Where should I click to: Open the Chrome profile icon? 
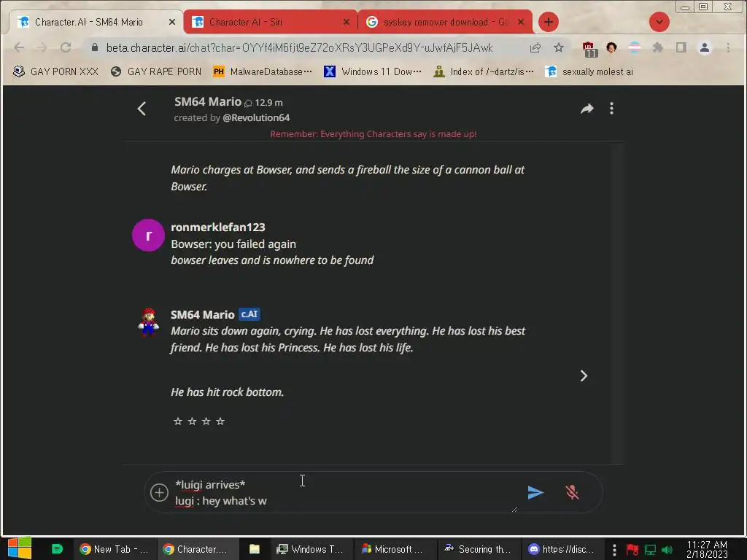click(x=705, y=47)
